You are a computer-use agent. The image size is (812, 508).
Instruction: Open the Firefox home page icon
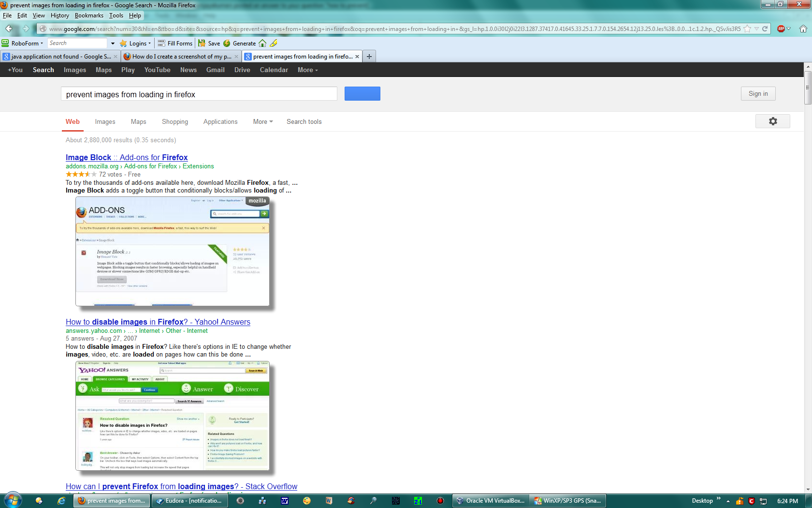803,29
